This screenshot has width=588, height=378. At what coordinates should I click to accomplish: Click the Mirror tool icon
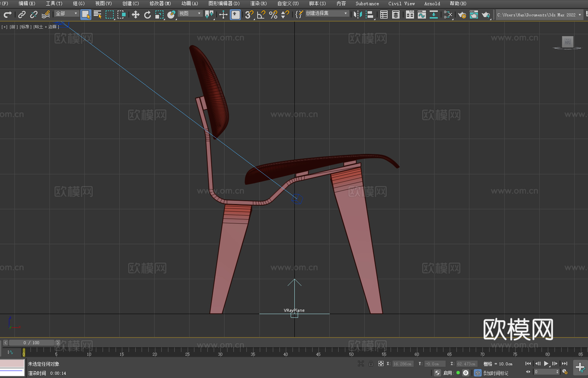click(358, 14)
